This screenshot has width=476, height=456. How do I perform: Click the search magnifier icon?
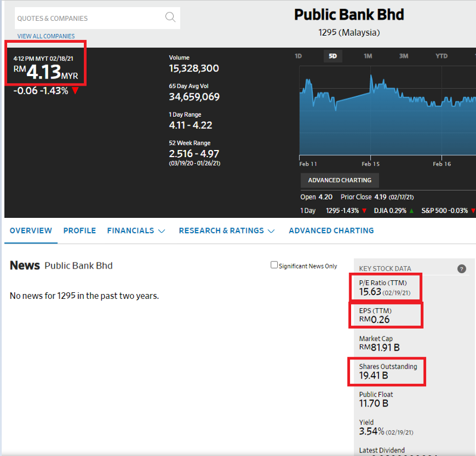pyautogui.click(x=170, y=17)
